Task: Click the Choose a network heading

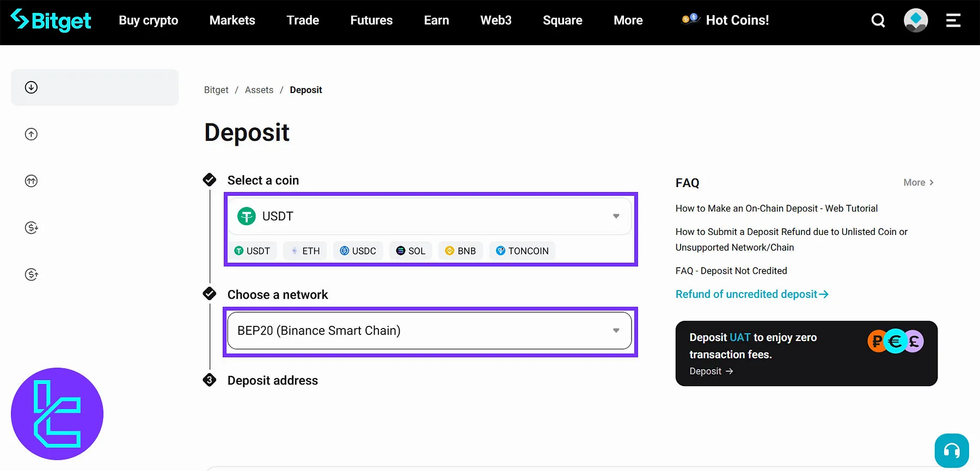Action: coord(278,295)
